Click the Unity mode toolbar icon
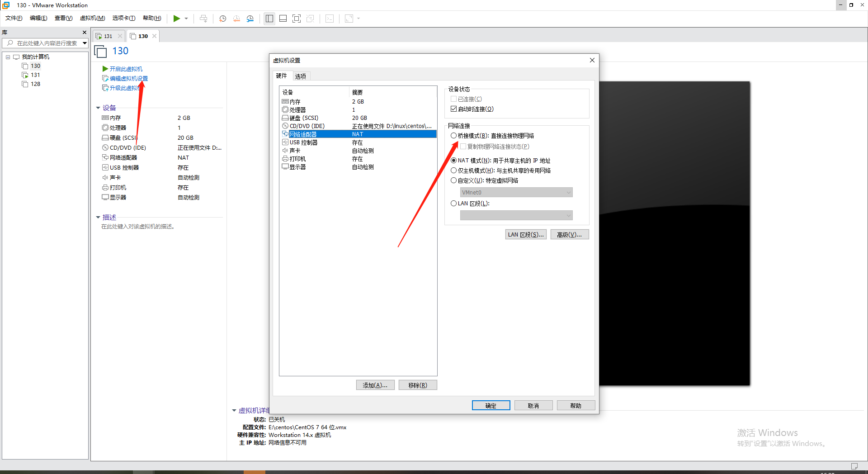The width and height of the screenshot is (868, 474). 310,19
